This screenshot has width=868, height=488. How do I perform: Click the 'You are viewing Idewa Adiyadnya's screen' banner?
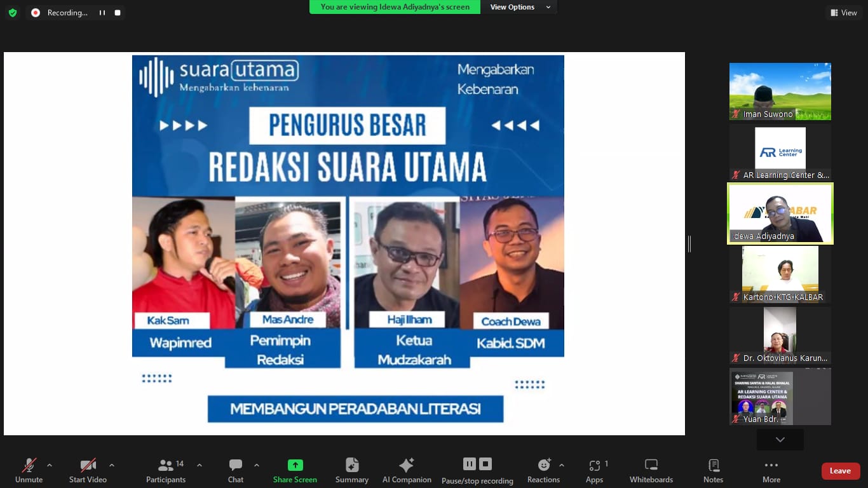pos(395,7)
